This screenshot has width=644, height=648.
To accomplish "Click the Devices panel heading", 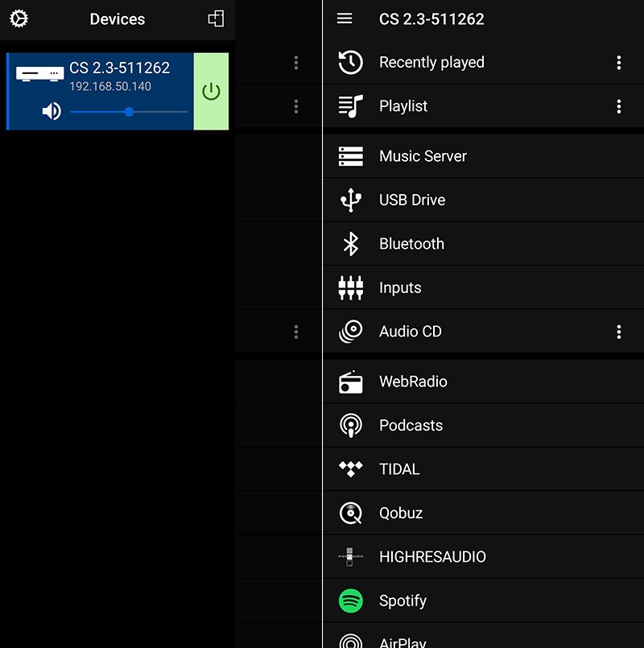I will click(x=118, y=19).
